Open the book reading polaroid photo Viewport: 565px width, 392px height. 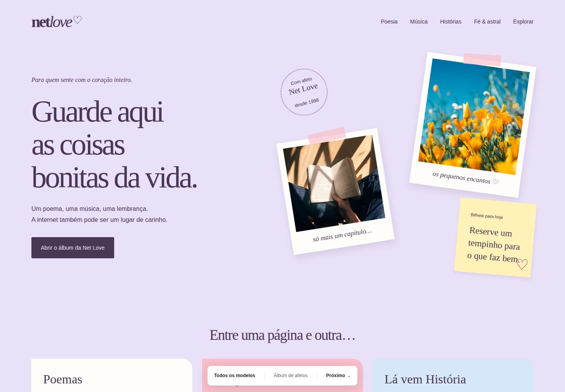(x=335, y=191)
